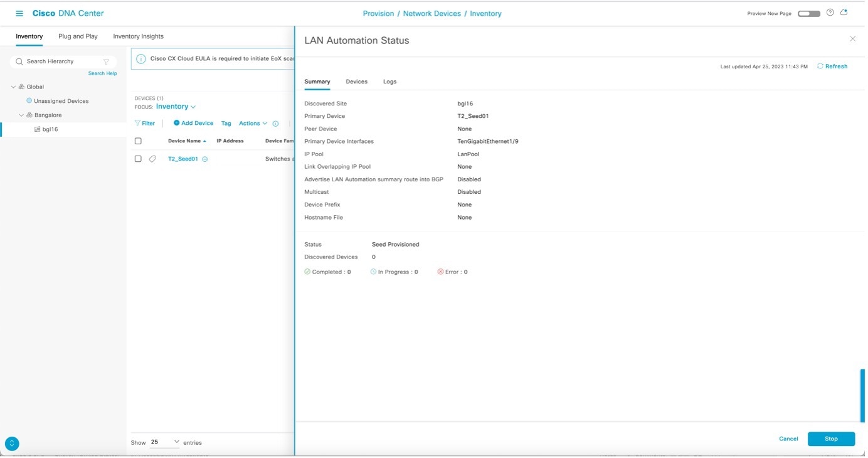Image resolution: width=868 pixels, height=458 pixels.
Task: Click the info icon in EULA banner
Action: click(x=141, y=58)
